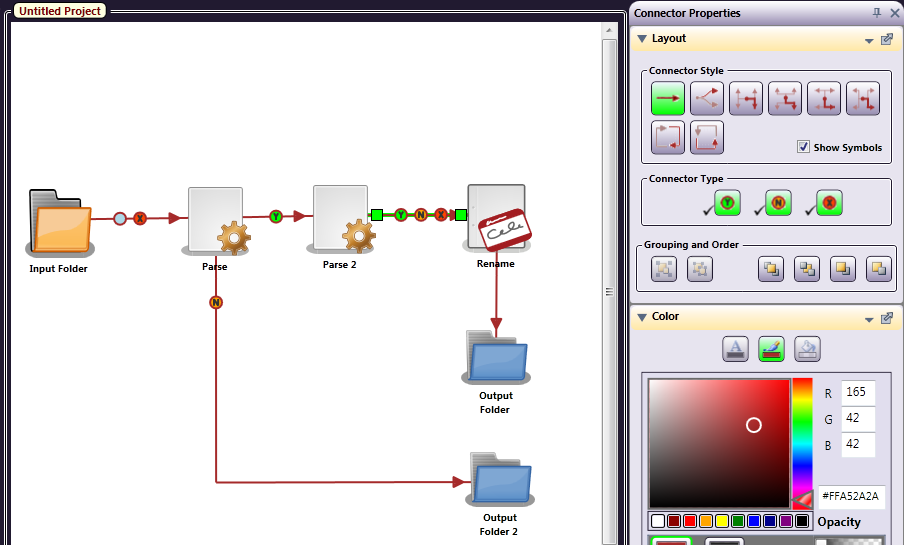
Task: Pick the navy color swatch
Action: point(770,521)
